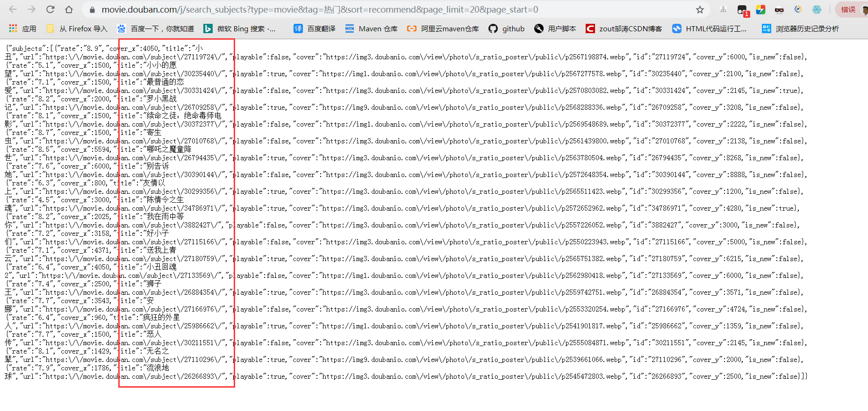Screen dimensions: 868x411
Task: Click the title text 流浪地
Action: (158, 368)
